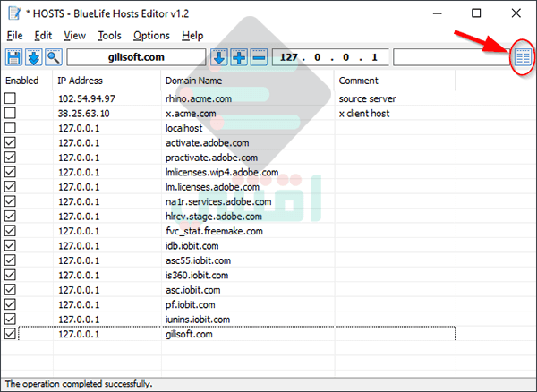This screenshot has width=537, height=392.
Task: Select the activate.adobe.com domain cell
Action: pos(208,143)
